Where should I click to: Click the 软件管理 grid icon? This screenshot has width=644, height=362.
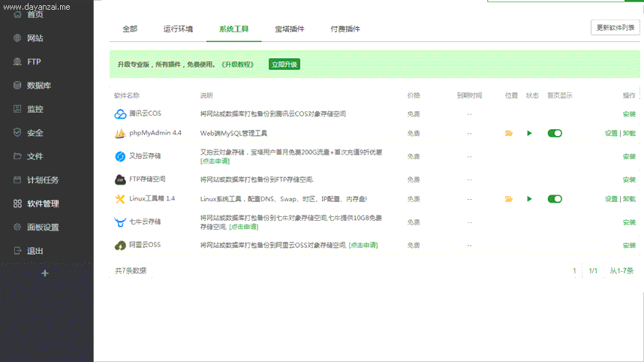click(17, 204)
